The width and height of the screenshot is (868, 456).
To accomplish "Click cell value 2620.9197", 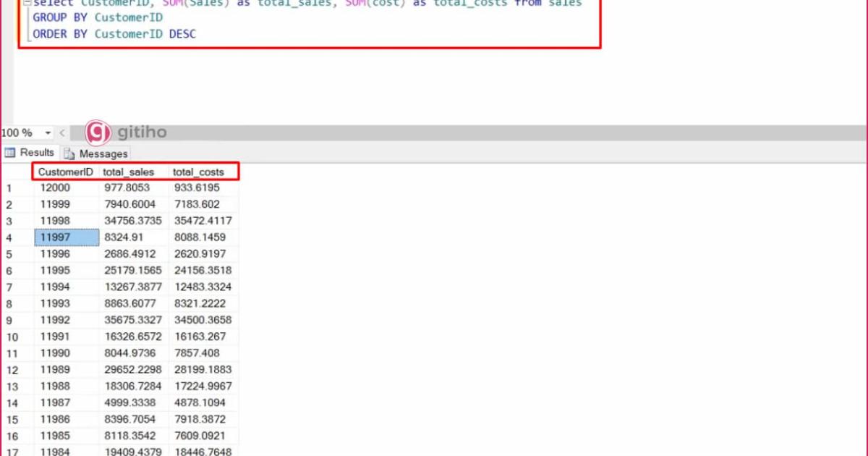I will [x=203, y=254].
